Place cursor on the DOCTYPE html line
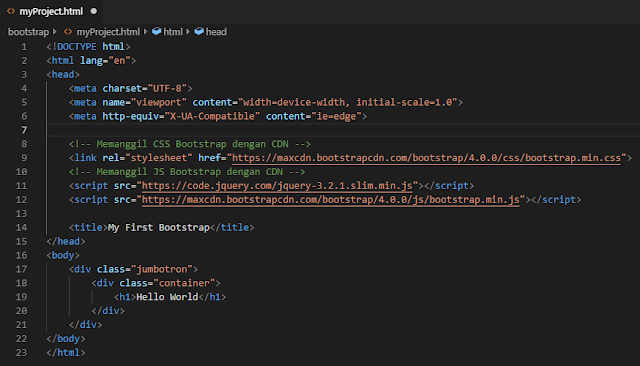The height and width of the screenshot is (366, 640). click(x=88, y=47)
